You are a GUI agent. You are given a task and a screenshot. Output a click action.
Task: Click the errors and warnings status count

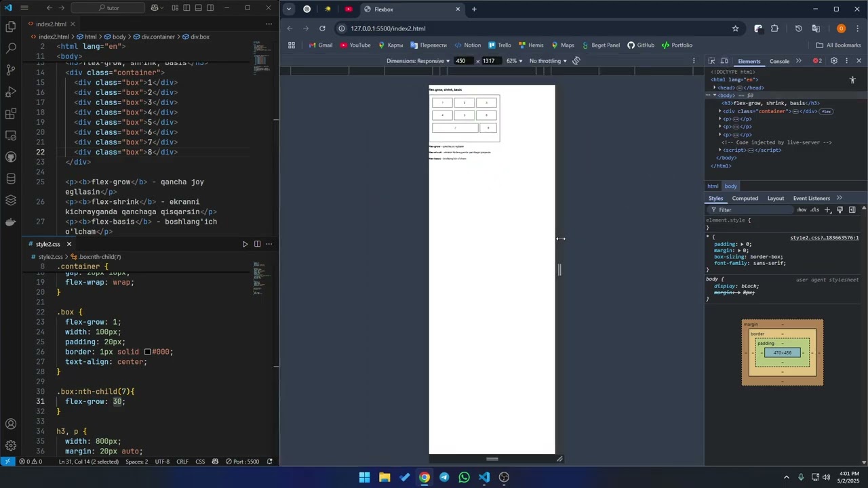[x=31, y=462]
